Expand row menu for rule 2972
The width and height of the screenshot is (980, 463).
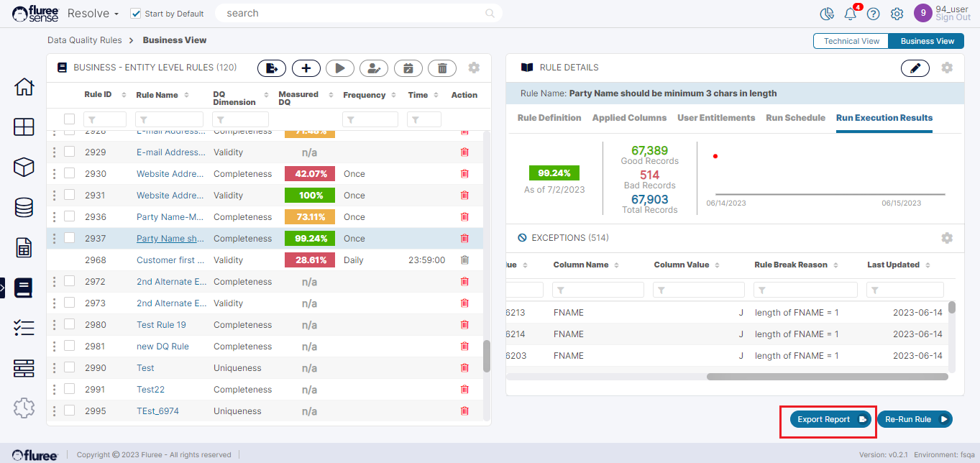point(54,281)
